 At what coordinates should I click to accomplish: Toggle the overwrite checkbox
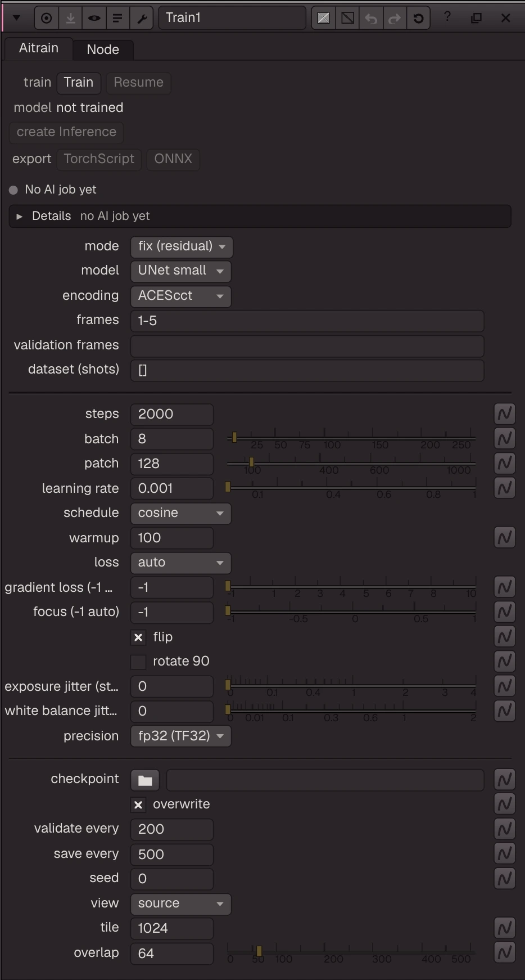(x=138, y=805)
